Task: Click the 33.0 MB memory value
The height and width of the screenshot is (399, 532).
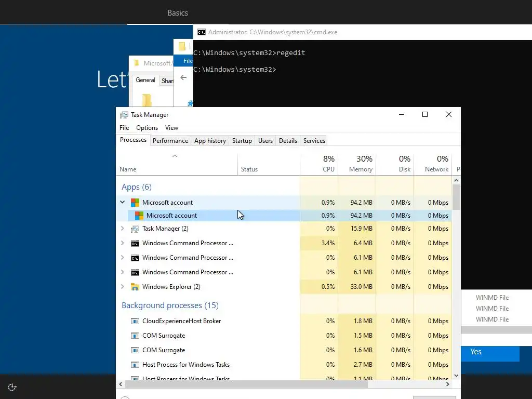Action: tap(362, 287)
